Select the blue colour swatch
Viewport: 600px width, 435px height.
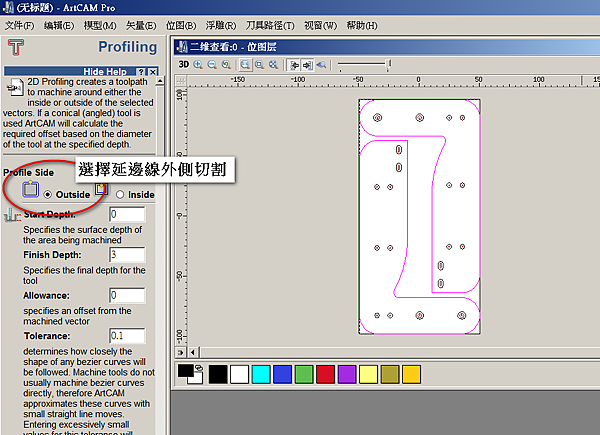pyautogui.click(x=282, y=374)
